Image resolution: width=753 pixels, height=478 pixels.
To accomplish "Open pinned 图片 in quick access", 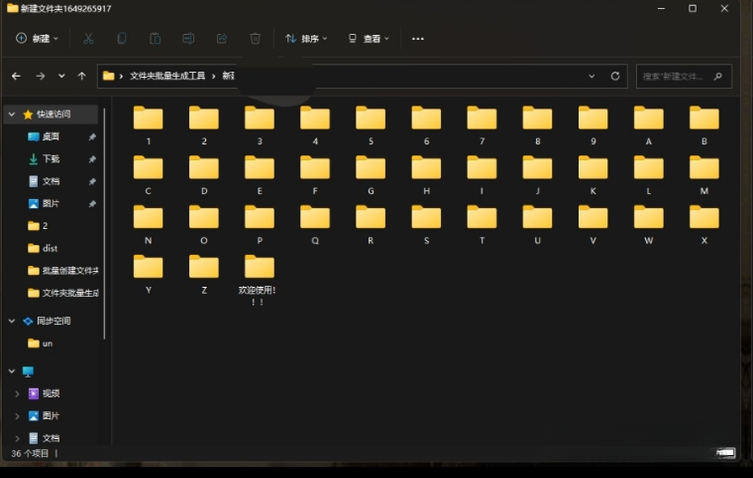I will (50, 203).
